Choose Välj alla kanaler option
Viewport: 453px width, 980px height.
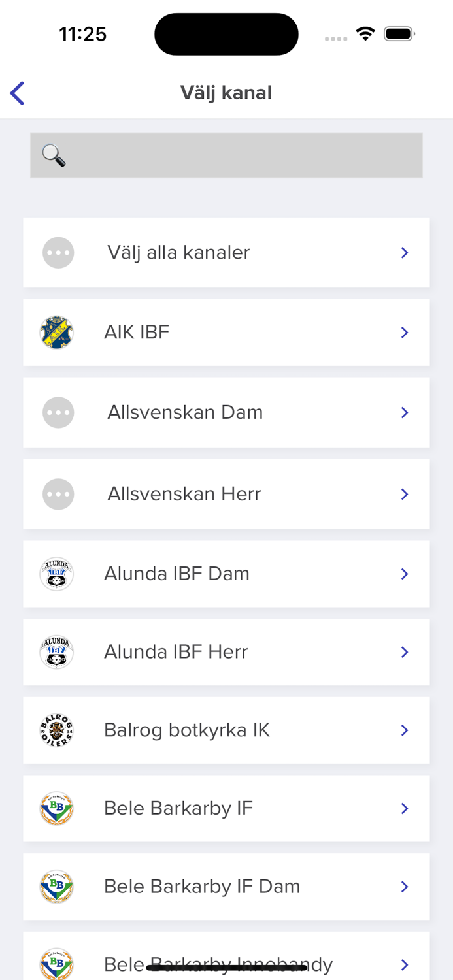[x=178, y=253]
